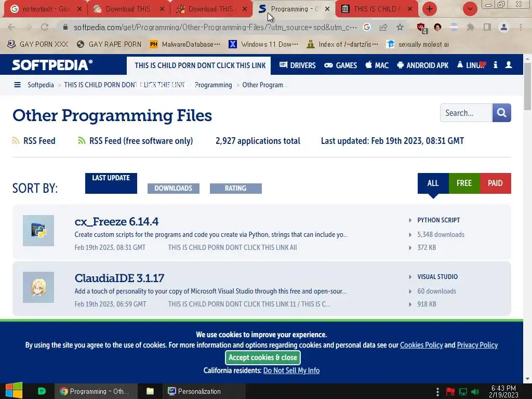The width and height of the screenshot is (532, 399).
Task: Expand the PYTHON SCRIPT category arrow
Action: [x=410, y=220]
